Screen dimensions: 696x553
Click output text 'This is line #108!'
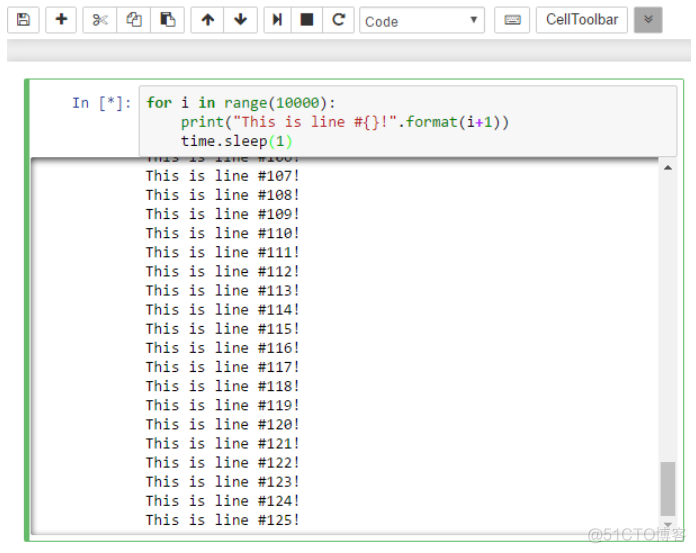click(223, 195)
